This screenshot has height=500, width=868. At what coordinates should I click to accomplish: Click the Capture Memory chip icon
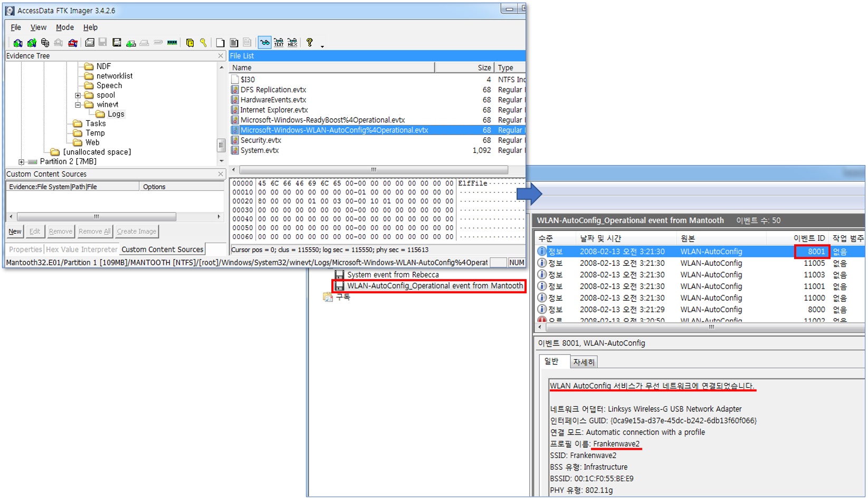tap(172, 43)
